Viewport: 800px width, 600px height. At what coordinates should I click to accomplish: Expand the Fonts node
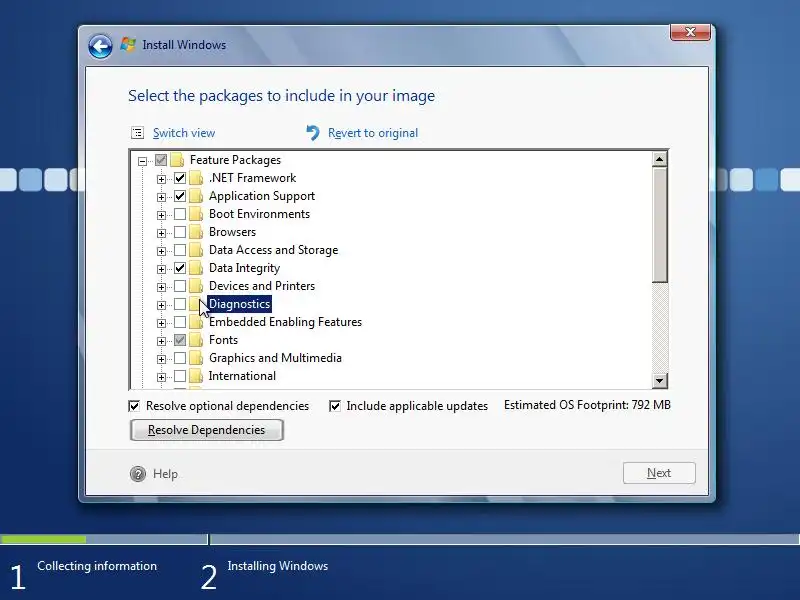(x=161, y=341)
